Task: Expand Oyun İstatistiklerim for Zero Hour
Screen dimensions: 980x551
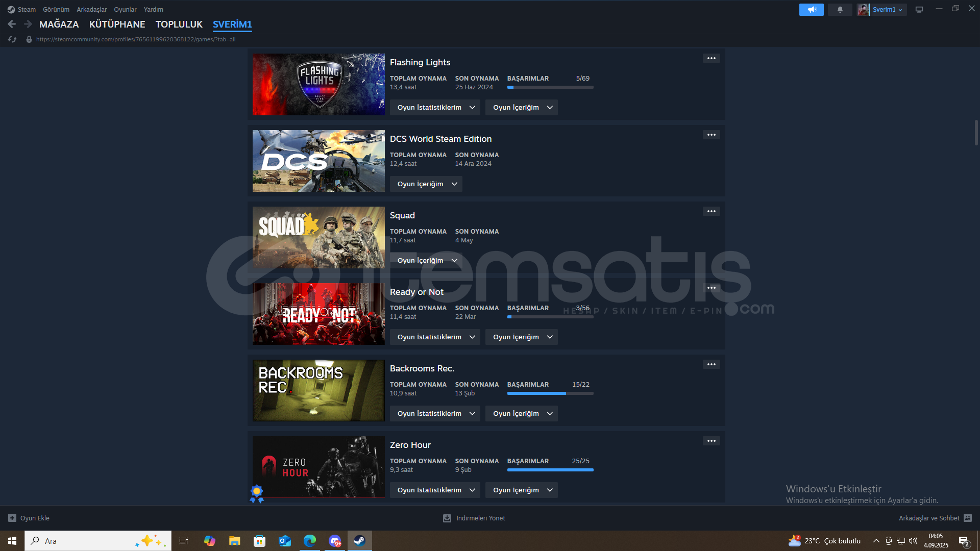Action: pyautogui.click(x=435, y=490)
